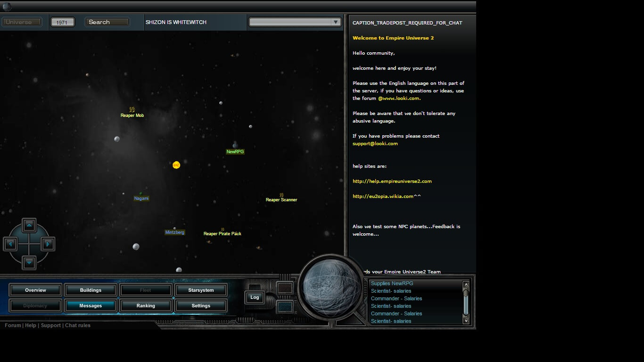Image resolution: width=644 pixels, height=362 pixels.
Task: Open the Buildings menu
Action: 91,290
